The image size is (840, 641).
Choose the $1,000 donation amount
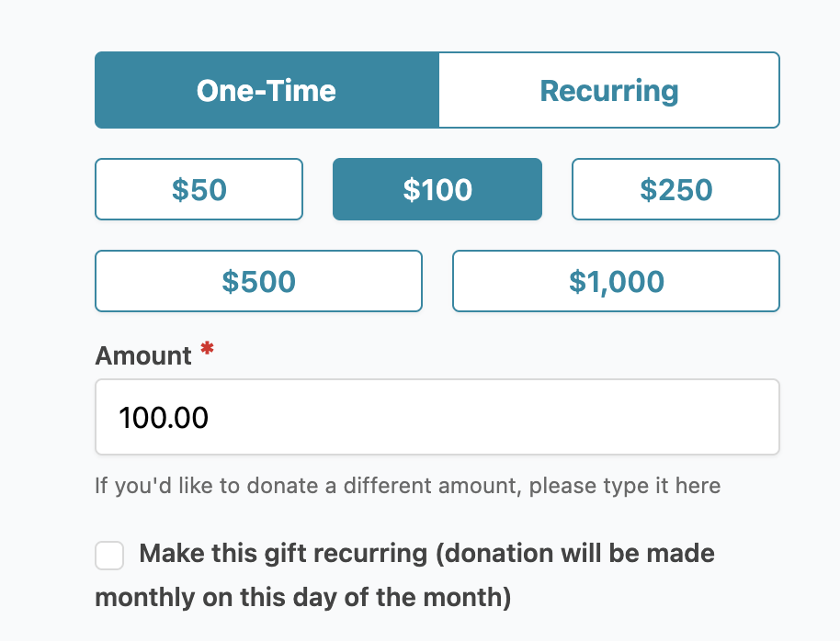pyautogui.click(x=616, y=281)
